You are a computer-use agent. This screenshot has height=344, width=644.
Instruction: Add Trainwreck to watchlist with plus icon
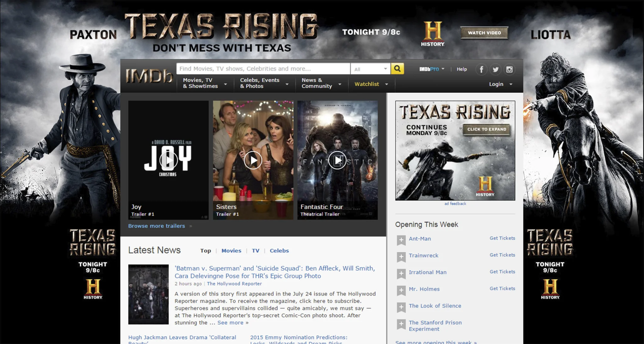(401, 257)
